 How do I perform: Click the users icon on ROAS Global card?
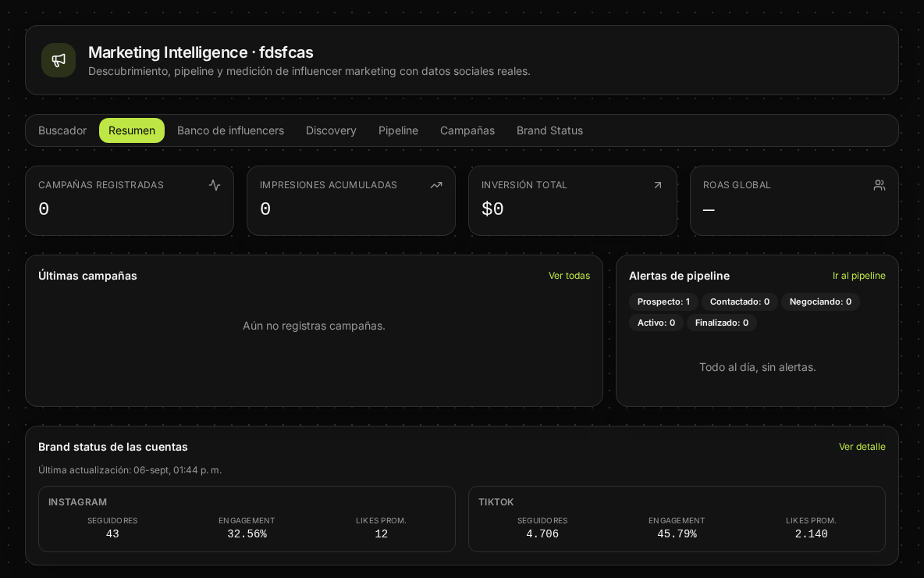880,185
